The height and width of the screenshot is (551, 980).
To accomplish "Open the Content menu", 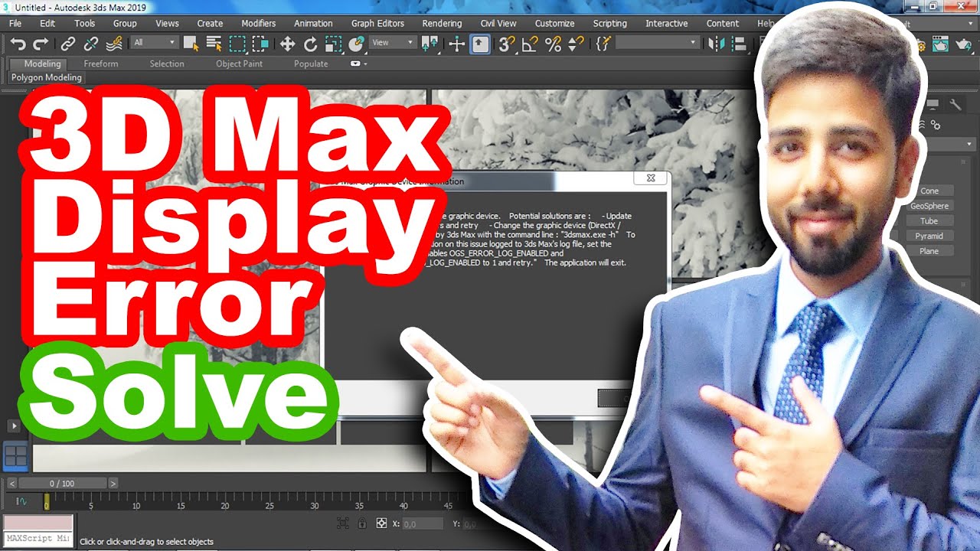I will pyautogui.click(x=723, y=24).
